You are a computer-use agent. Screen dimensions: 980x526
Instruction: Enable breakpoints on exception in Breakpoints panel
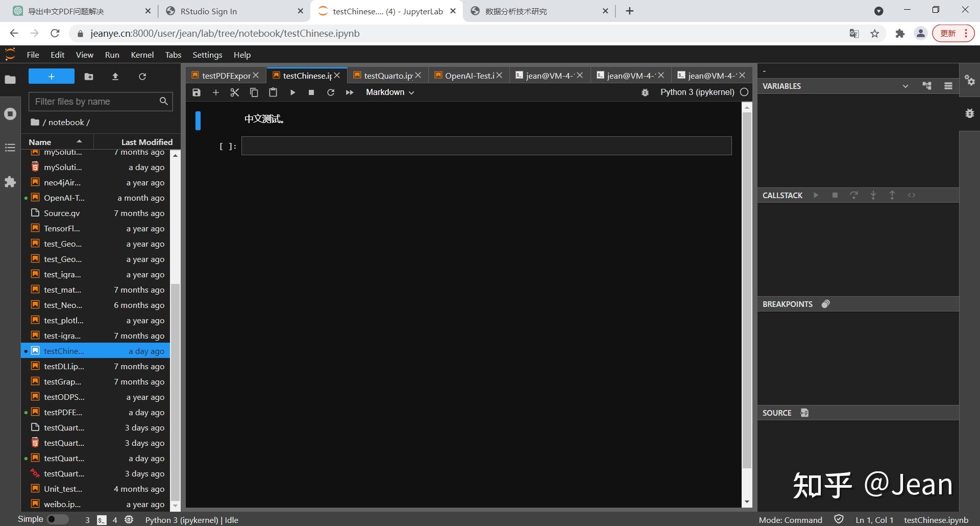(826, 303)
